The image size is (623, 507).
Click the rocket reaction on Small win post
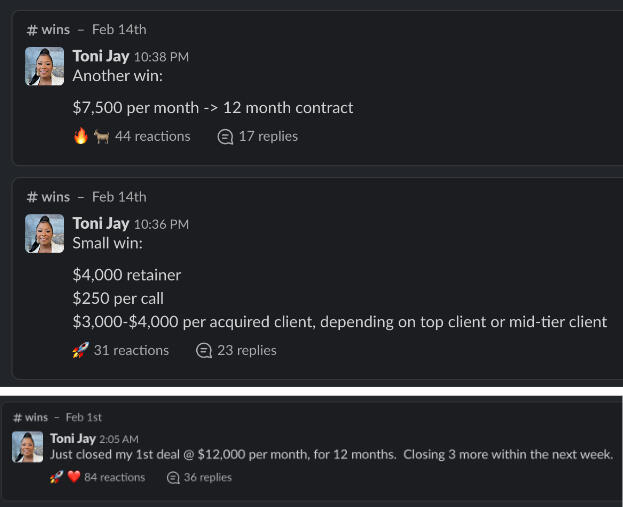pyautogui.click(x=81, y=350)
